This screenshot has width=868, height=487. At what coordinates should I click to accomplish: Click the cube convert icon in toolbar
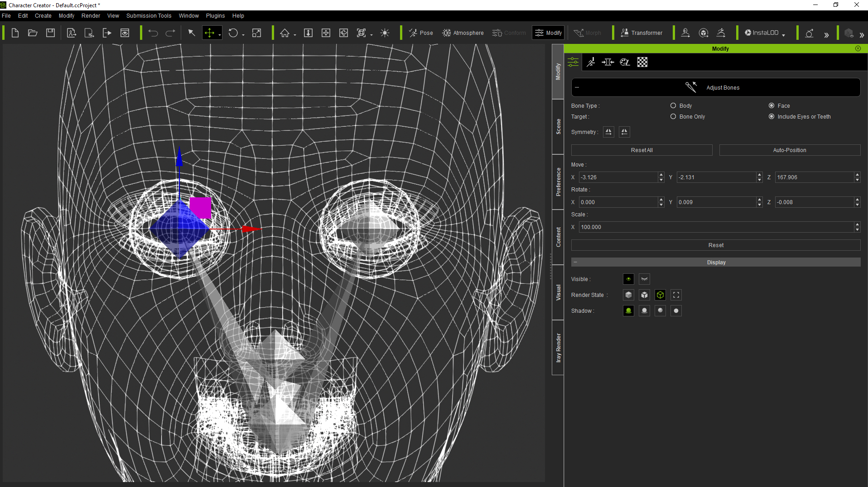704,33
